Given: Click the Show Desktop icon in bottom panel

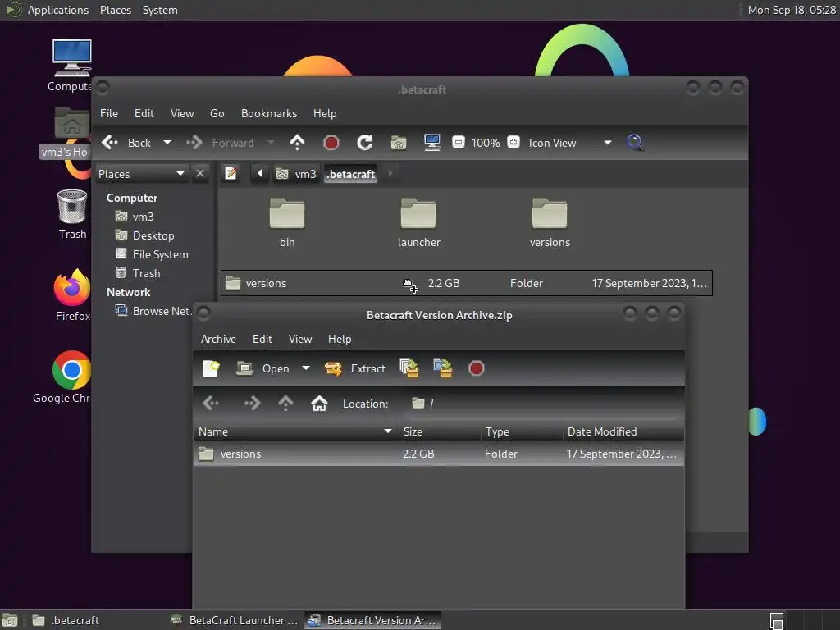Looking at the screenshot, I should click(x=10, y=620).
